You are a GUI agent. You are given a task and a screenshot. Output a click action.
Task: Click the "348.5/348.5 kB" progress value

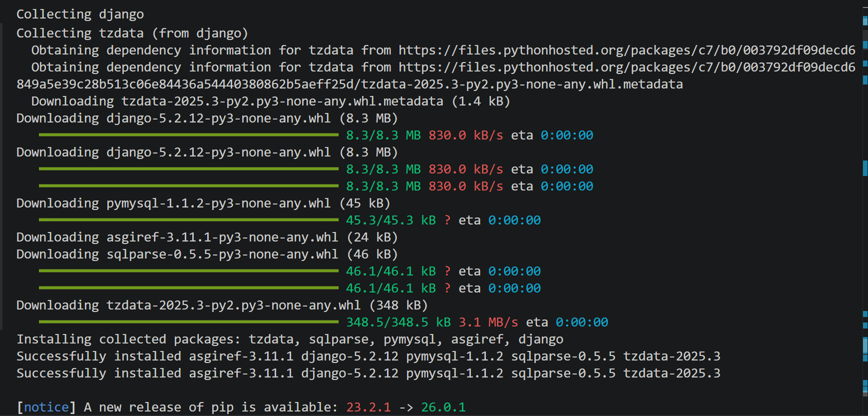point(399,322)
